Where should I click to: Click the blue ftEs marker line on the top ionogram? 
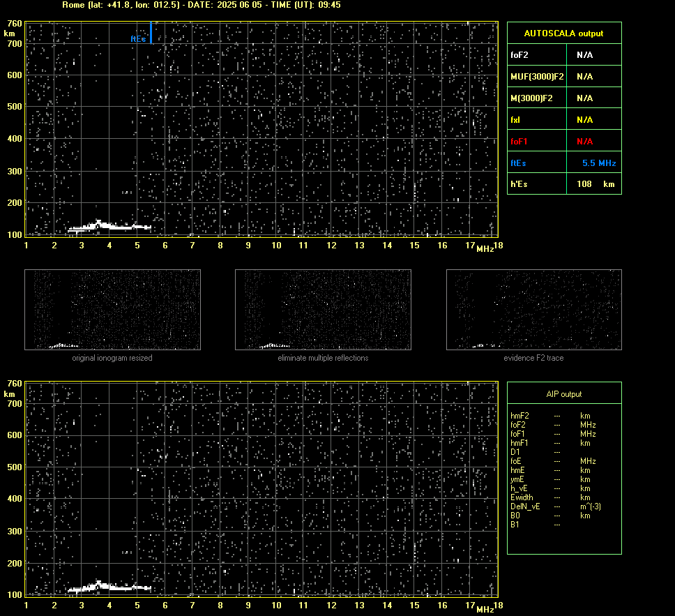pyautogui.click(x=151, y=32)
